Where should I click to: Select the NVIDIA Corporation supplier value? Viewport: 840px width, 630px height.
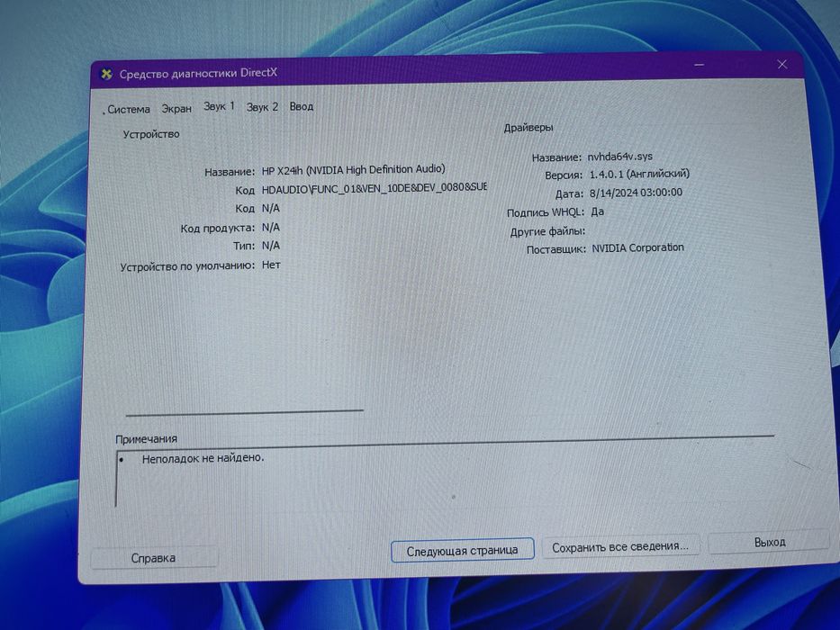pos(637,248)
